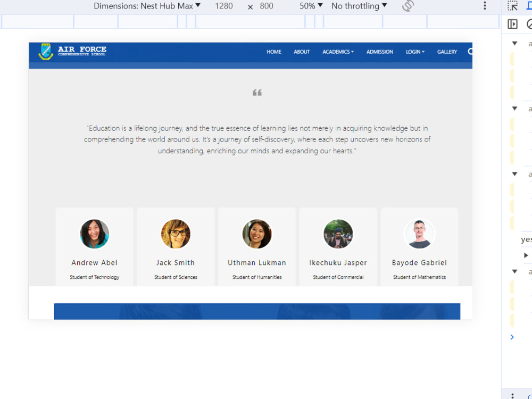This screenshot has width=532, height=399.
Task: Click the Air Force school crest logo
Action: tap(46, 52)
